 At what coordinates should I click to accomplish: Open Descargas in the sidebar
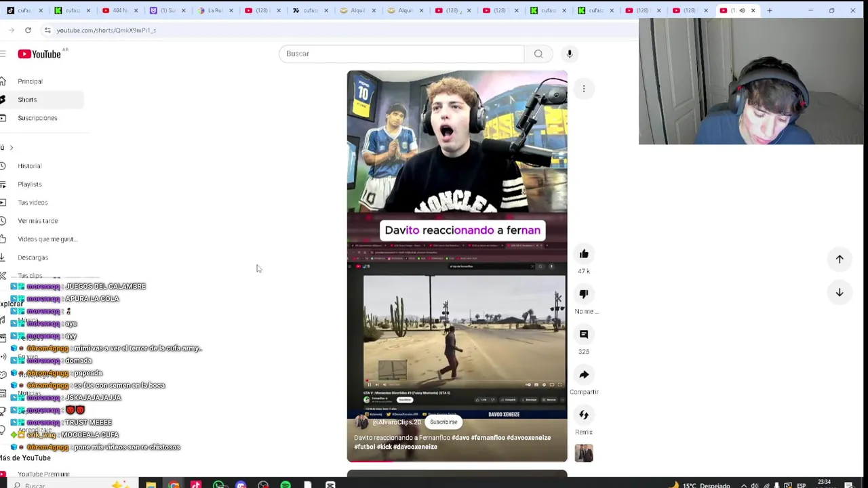(x=33, y=258)
